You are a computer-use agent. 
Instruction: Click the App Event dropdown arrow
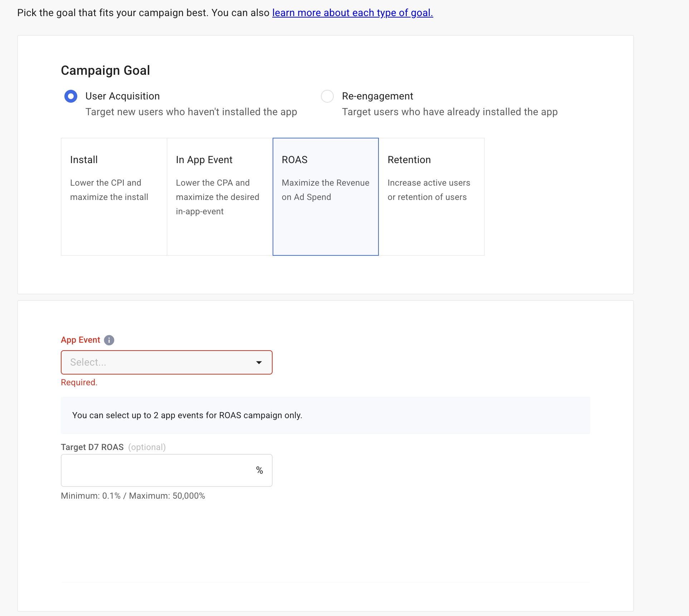pos(259,362)
